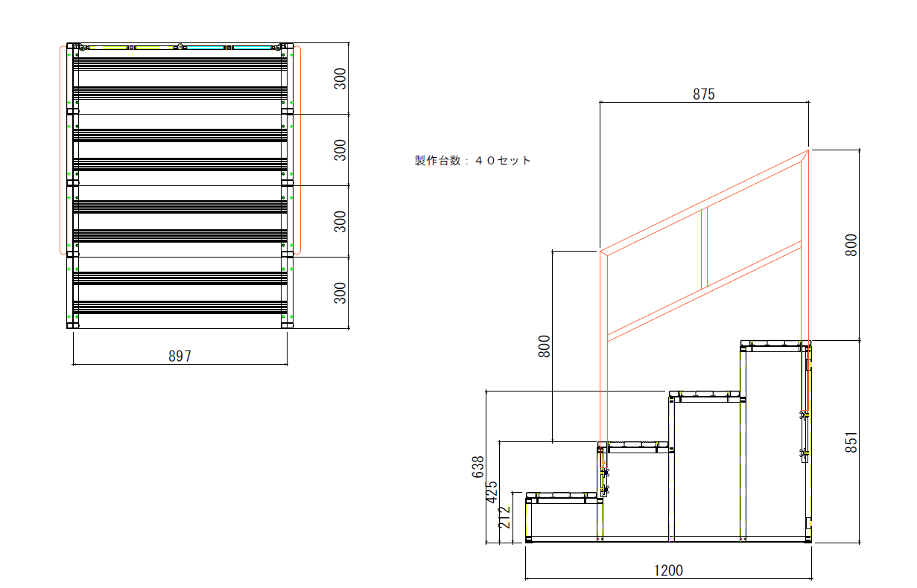Click the lowest 300 dimension in plan view
Screen dimensions: 917x588
tap(340, 293)
